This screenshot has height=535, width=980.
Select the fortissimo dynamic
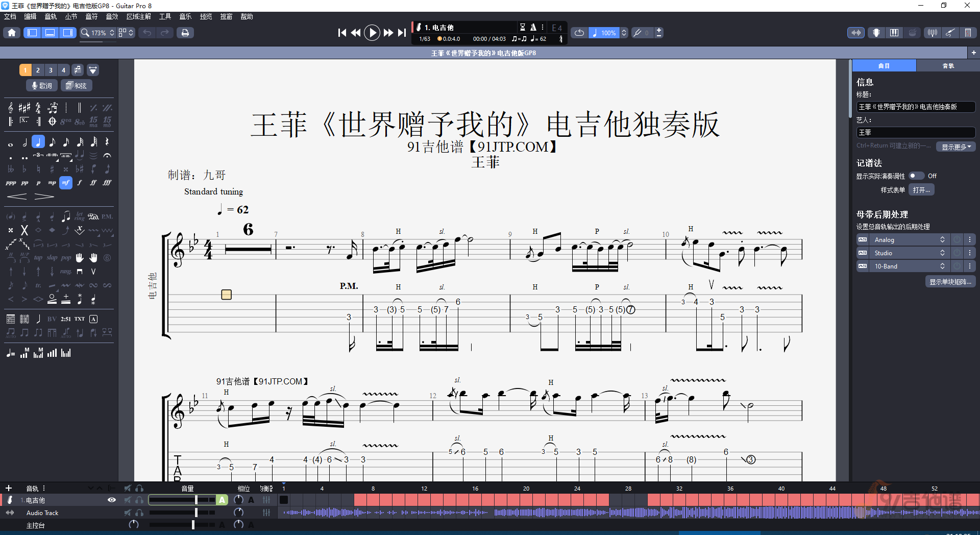coord(93,182)
